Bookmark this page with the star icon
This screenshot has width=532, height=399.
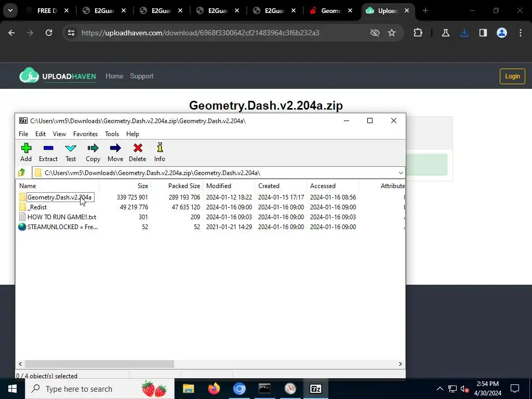coord(392,33)
